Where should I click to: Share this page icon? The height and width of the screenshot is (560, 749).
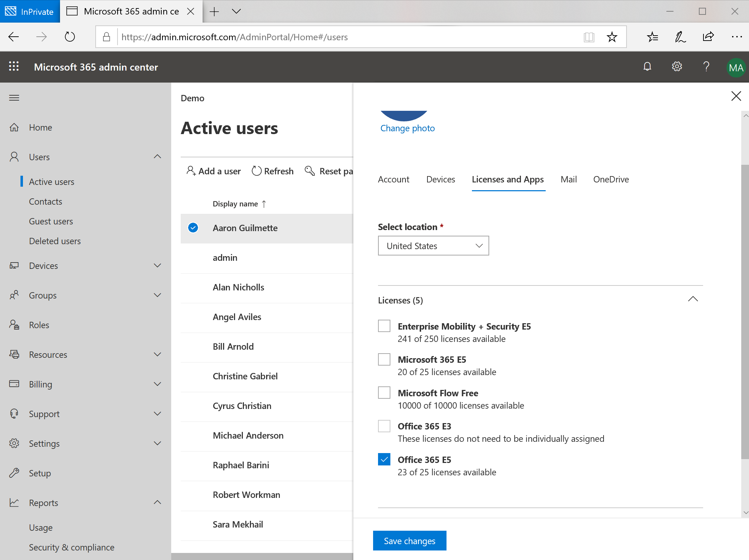(x=708, y=37)
